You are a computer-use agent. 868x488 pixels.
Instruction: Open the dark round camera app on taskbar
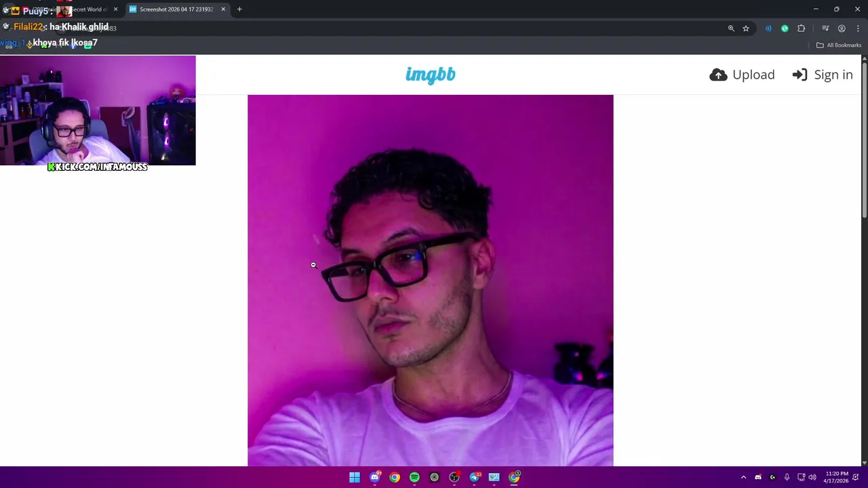pos(435,477)
